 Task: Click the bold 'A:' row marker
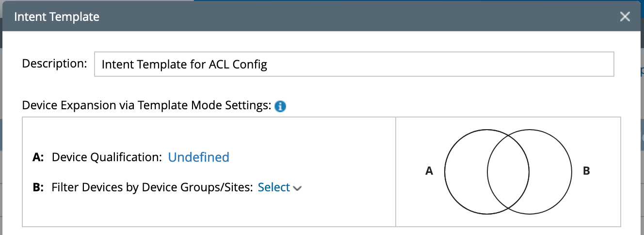point(38,157)
